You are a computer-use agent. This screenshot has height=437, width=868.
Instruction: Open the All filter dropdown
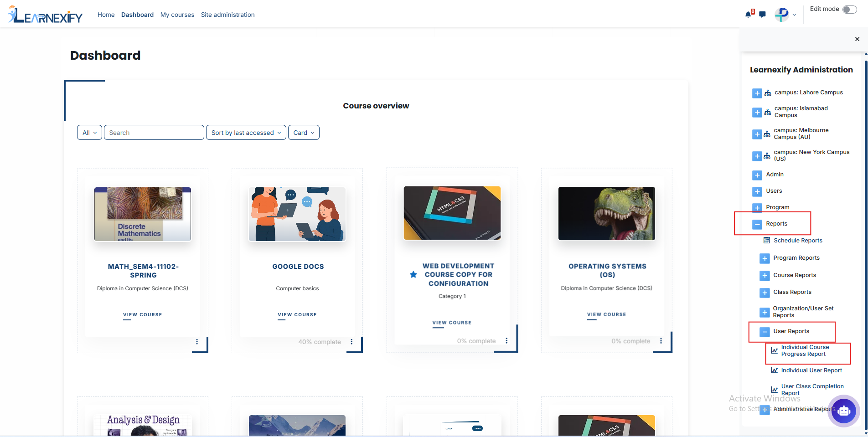pos(89,133)
